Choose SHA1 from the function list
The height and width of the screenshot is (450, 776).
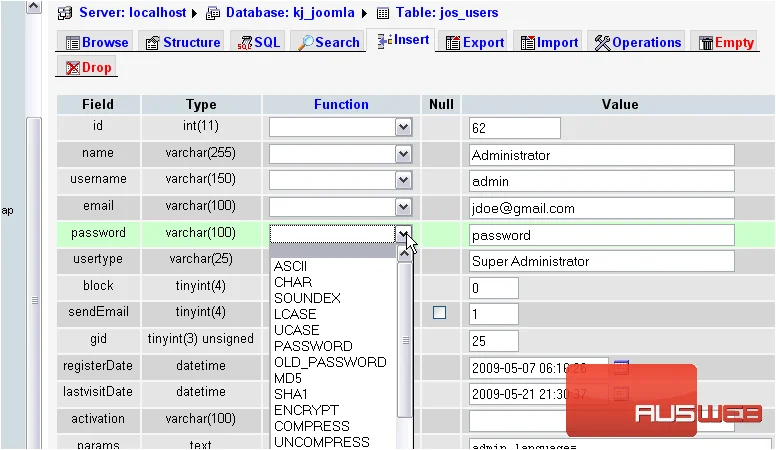click(x=335, y=394)
